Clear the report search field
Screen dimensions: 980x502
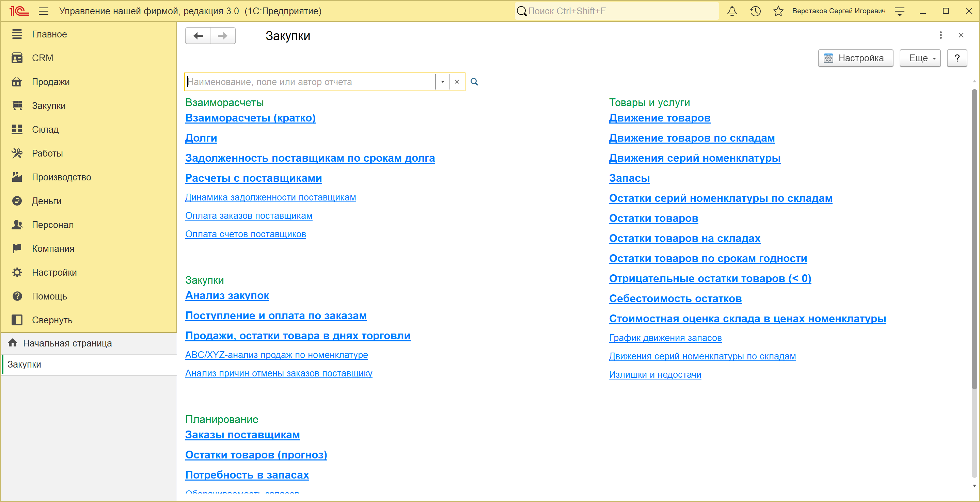tap(457, 82)
